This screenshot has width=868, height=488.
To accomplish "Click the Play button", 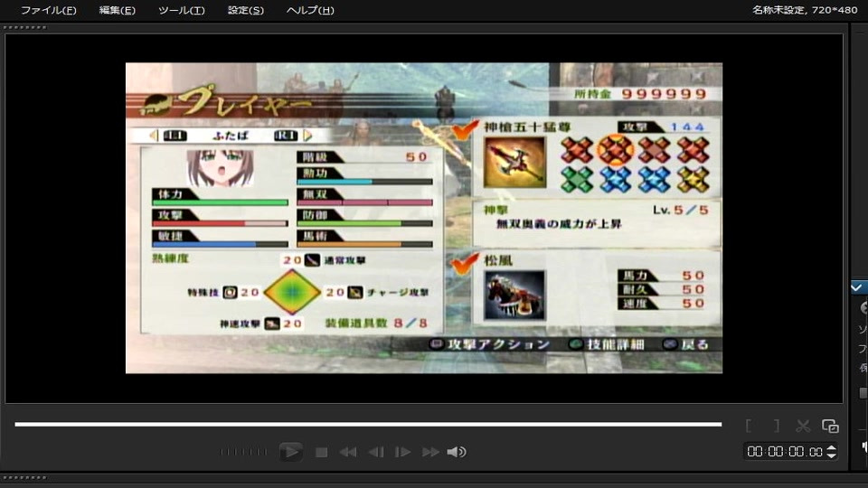I will [290, 452].
